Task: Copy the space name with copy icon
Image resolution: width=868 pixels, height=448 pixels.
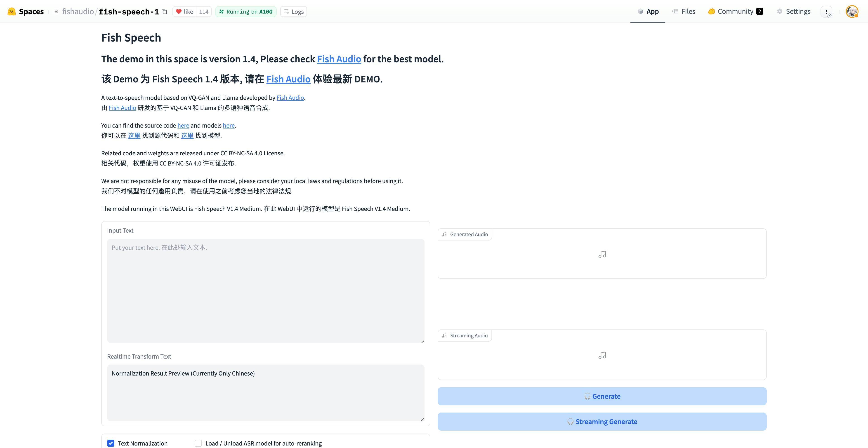Action: coord(164,12)
